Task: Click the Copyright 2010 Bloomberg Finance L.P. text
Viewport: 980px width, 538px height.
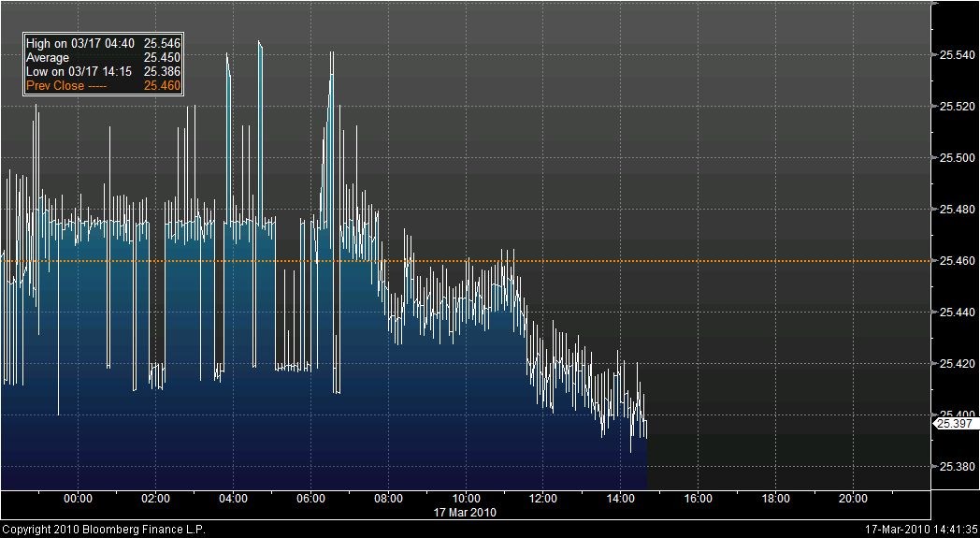Action: click(103, 530)
